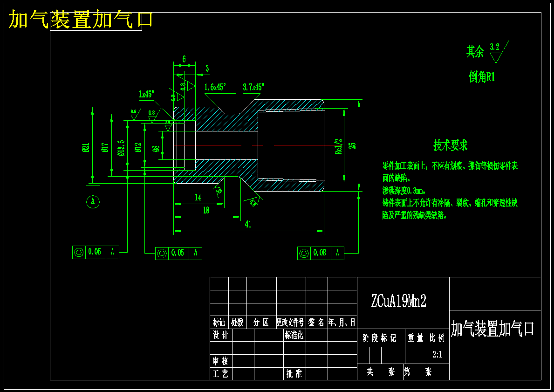Click the 其余 surface finish note

click(x=475, y=52)
